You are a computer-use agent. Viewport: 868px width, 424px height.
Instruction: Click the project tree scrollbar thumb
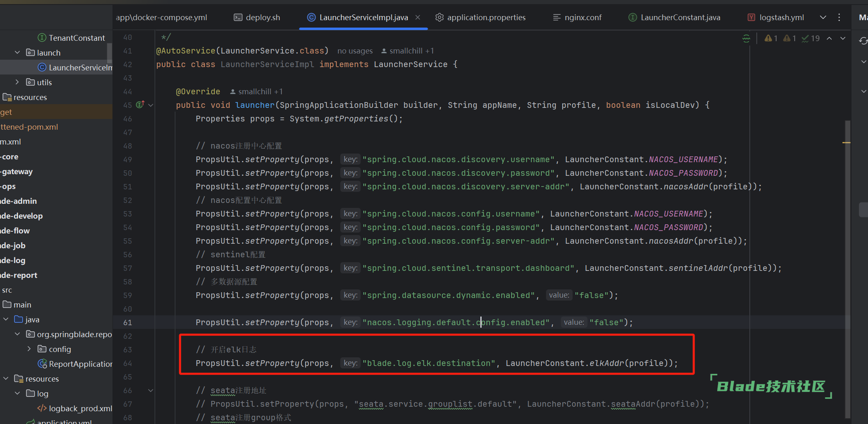point(110,54)
